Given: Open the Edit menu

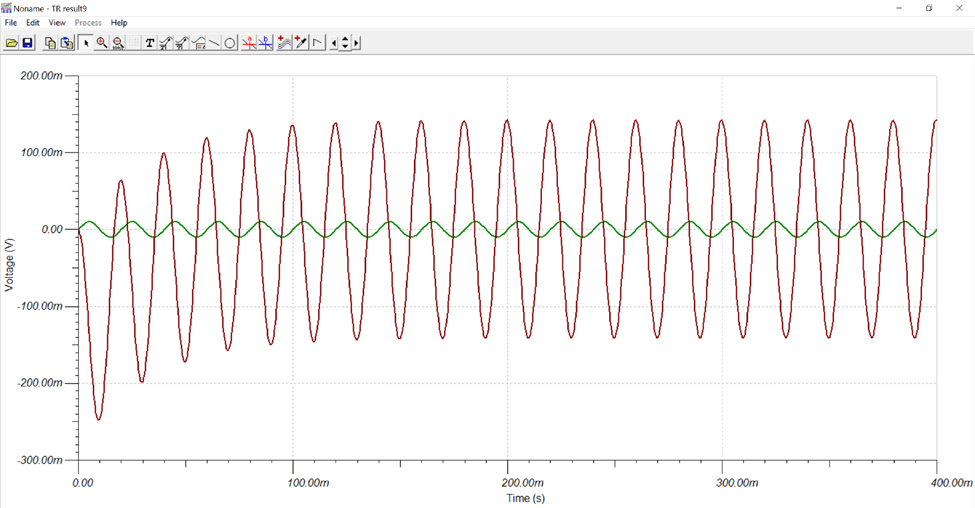Looking at the screenshot, I should [33, 22].
